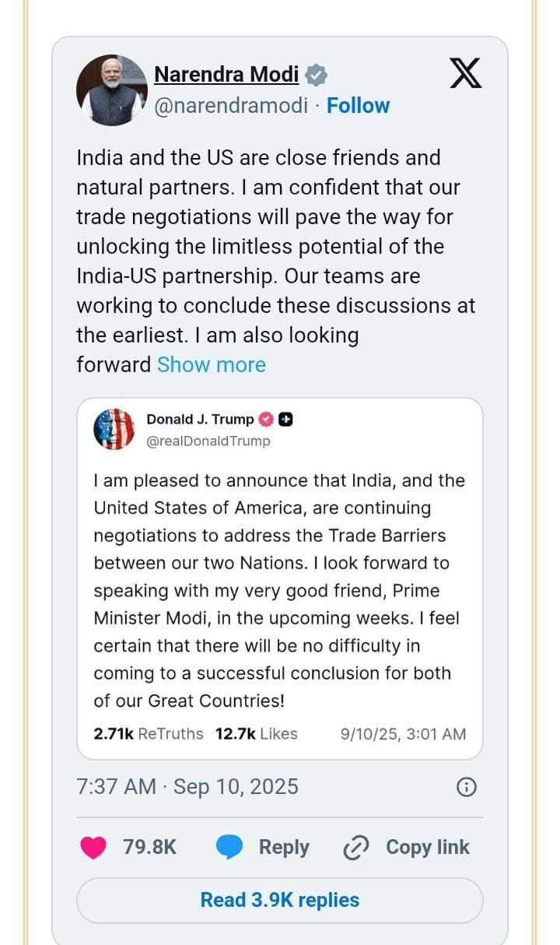Open the 7:37 AM Sep 10 timestamp
This screenshot has height=945, width=560.
[x=187, y=786]
